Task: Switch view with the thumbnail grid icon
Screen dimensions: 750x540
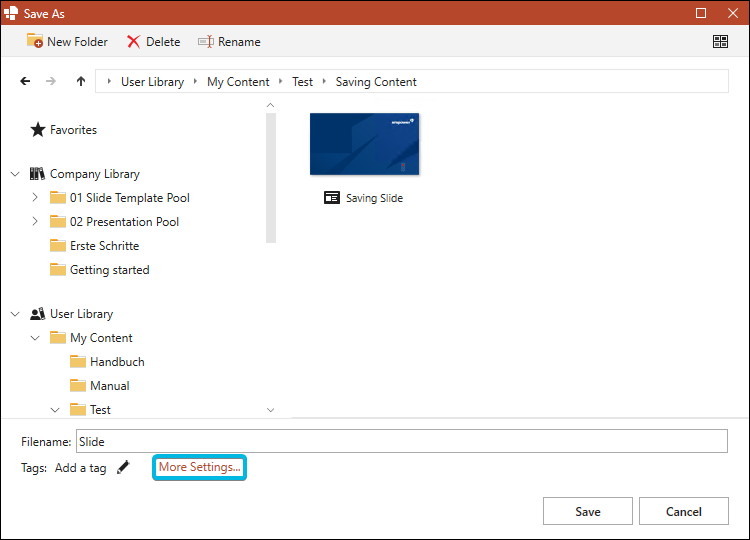Action: click(x=720, y=42)
